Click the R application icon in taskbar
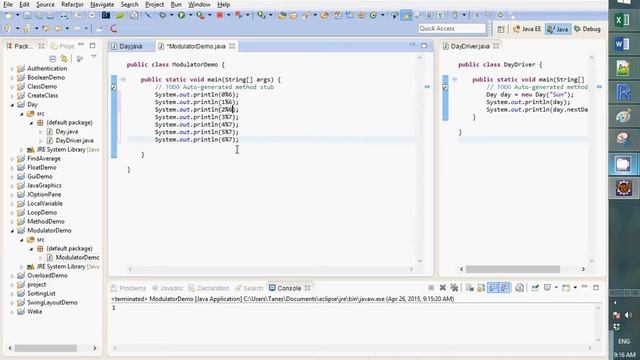Image resolution: width=640 pixels, height=360 pixels. 623,93
